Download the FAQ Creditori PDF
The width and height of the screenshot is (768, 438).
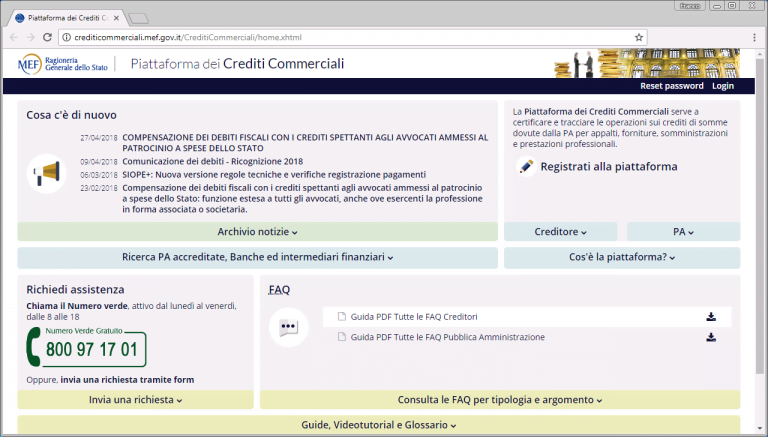click(x=711, y=317)
